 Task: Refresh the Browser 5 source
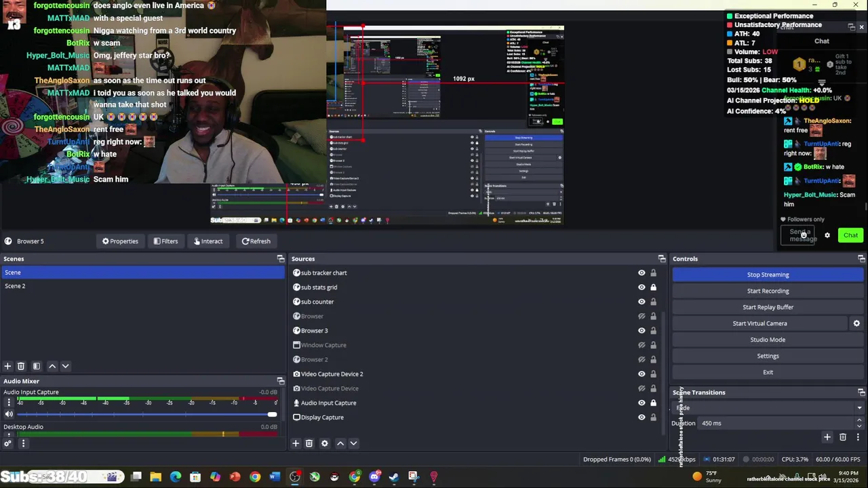256,241
